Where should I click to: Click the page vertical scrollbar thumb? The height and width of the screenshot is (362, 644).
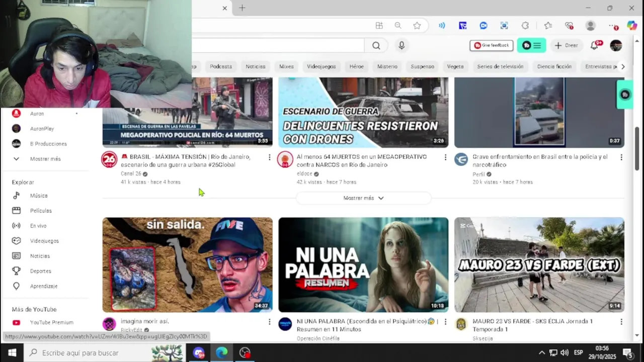pyautogui.click(x=637, y=149)
